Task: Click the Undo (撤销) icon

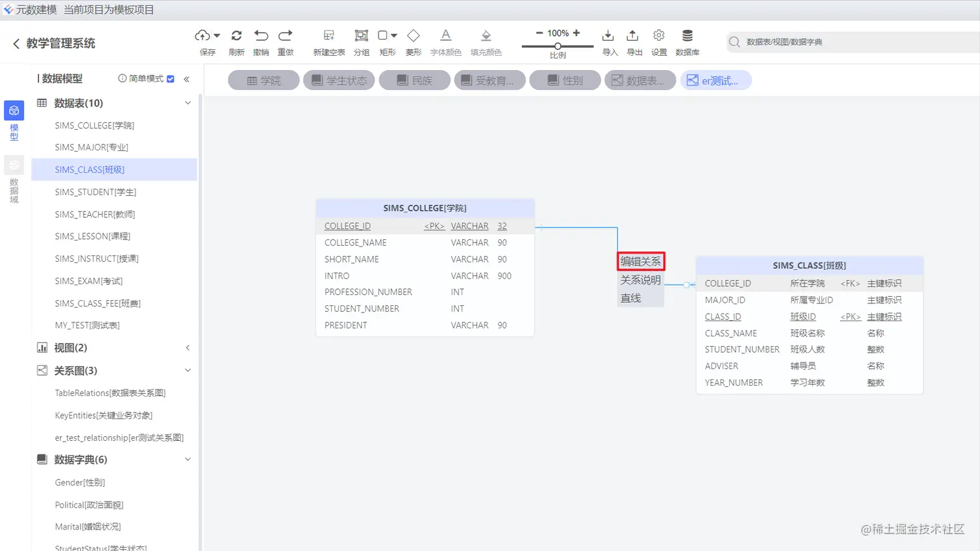Action: pos(261,36)
